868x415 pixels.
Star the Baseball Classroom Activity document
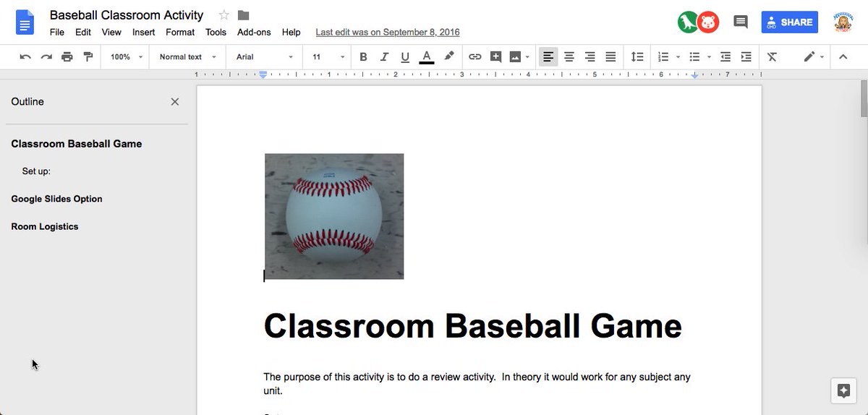[224, 15]
